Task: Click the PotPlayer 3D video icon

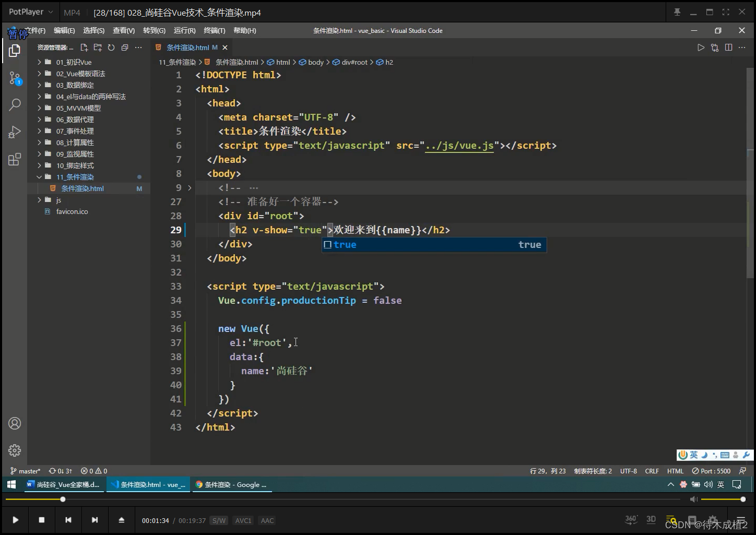Action: 651,519
